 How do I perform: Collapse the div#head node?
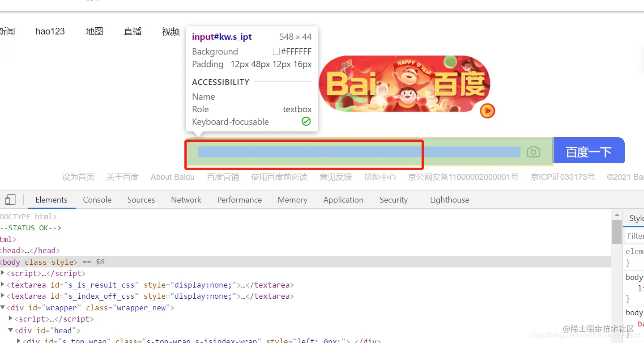(x=11, y=330)
